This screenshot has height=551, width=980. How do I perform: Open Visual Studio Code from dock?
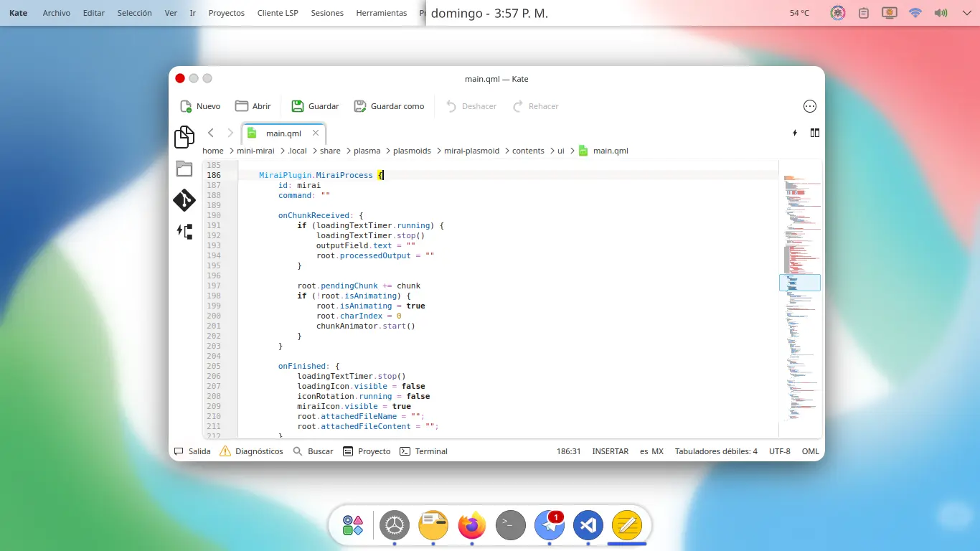588,526
